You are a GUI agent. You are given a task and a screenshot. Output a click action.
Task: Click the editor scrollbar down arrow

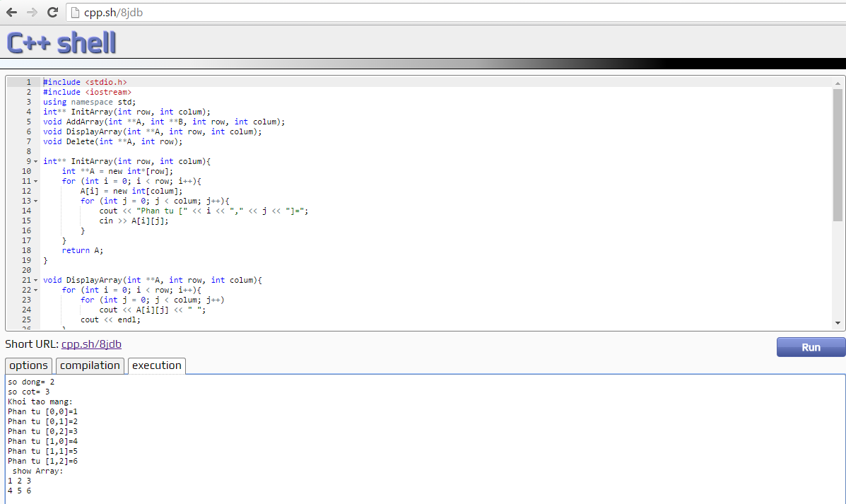838,323
